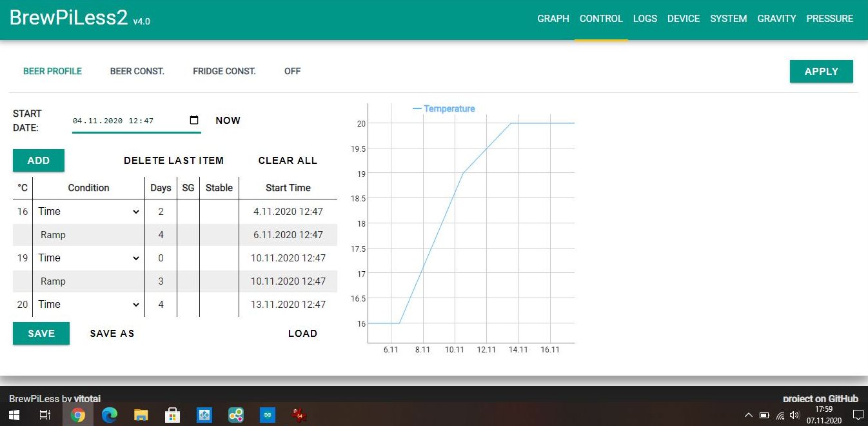Click start time 6.11.2020 12:47
This screenshot has height=426, width=868.
pyautogui.click(x=288, y=234)
